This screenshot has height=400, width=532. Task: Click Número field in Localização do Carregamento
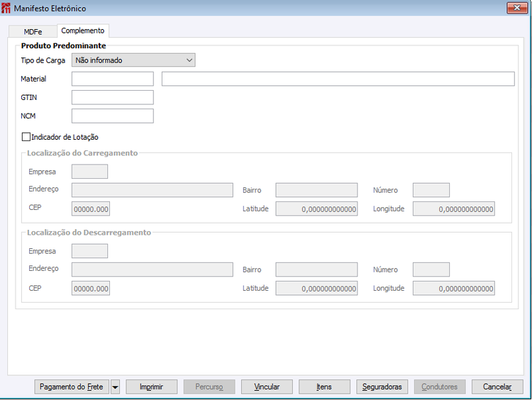point(431,190)
